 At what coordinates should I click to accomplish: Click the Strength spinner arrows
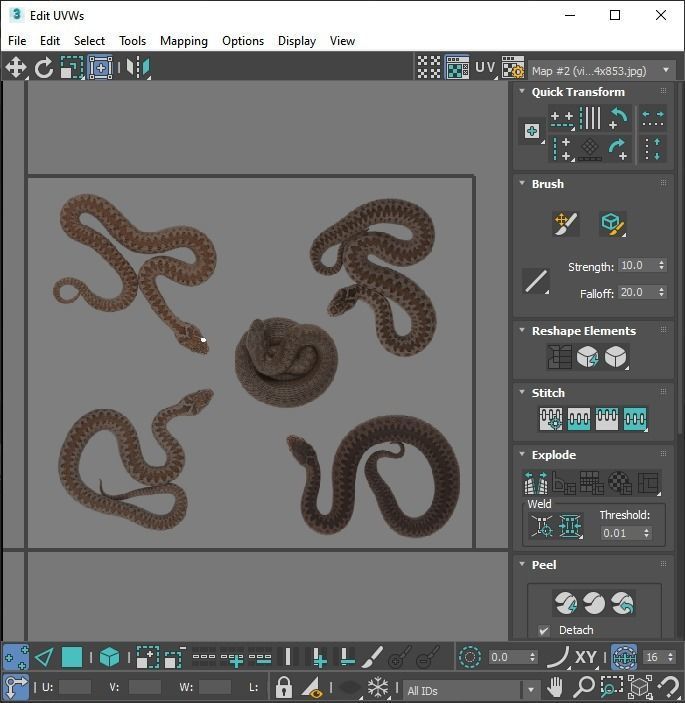click(x=661, y=265)
